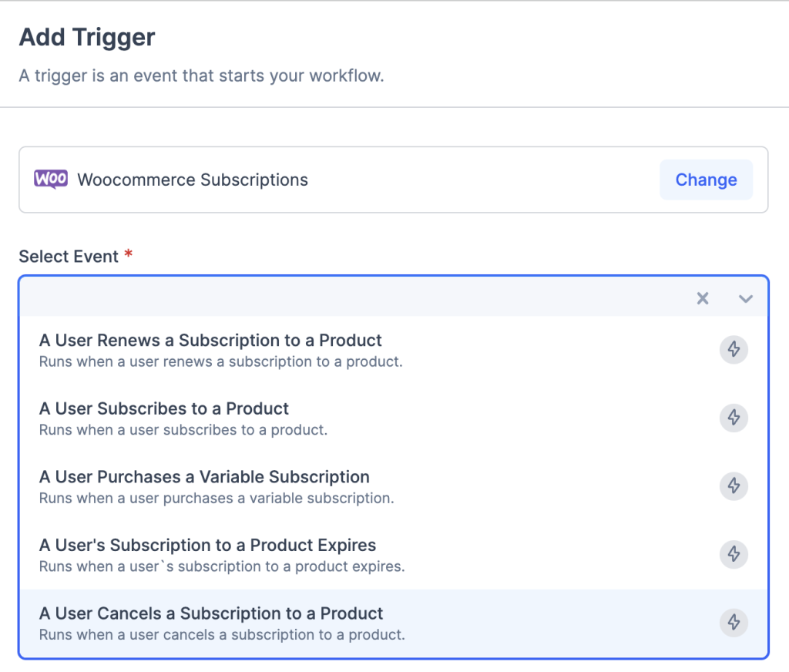The width and height of the screenshot is (789, 672).
Task: Click lightning icon beside Renews a Subscription
Action: click(734, 349)
